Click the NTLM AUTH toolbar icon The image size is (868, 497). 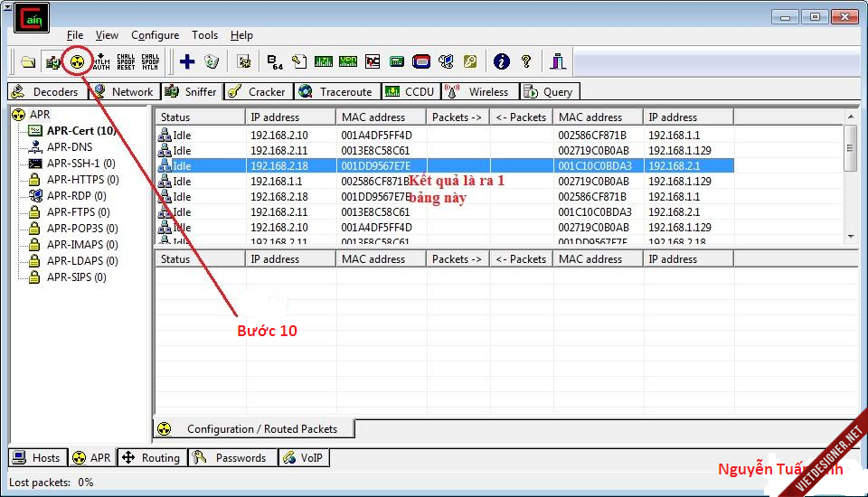[x=101, y=61]
